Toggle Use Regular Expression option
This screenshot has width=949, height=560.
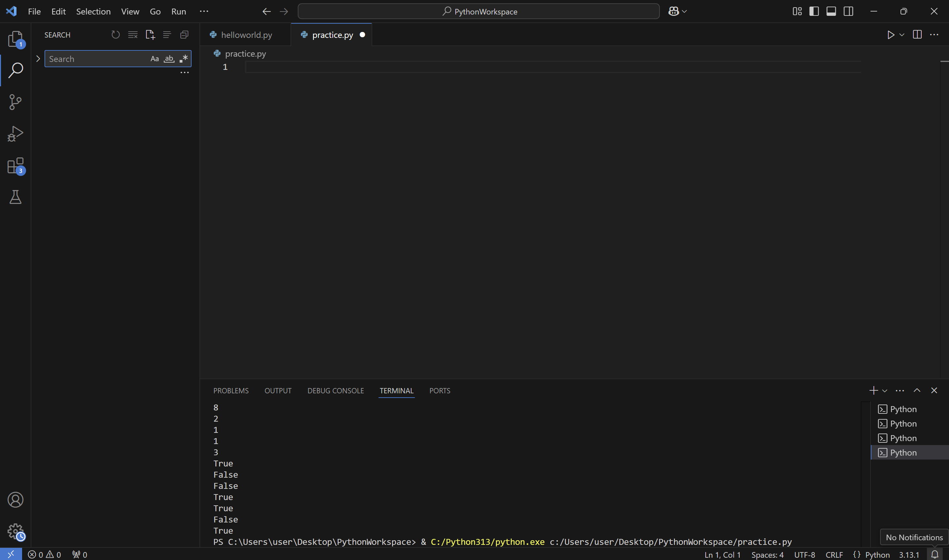pos(184,59)
